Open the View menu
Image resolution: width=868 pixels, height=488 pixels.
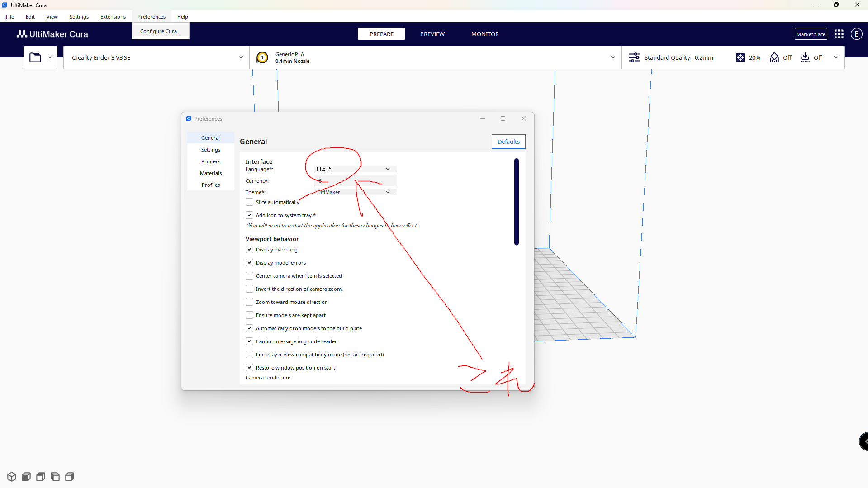pos(52,17)
